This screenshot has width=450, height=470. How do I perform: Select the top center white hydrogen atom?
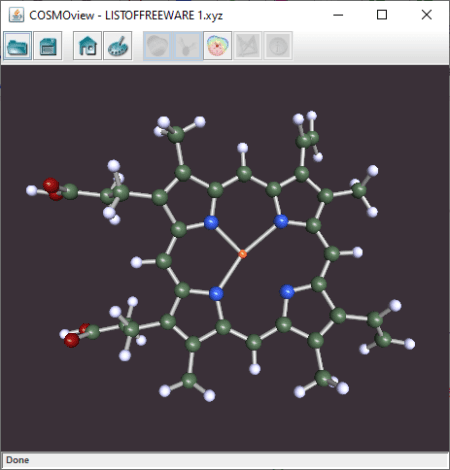[x=243, y=148]
